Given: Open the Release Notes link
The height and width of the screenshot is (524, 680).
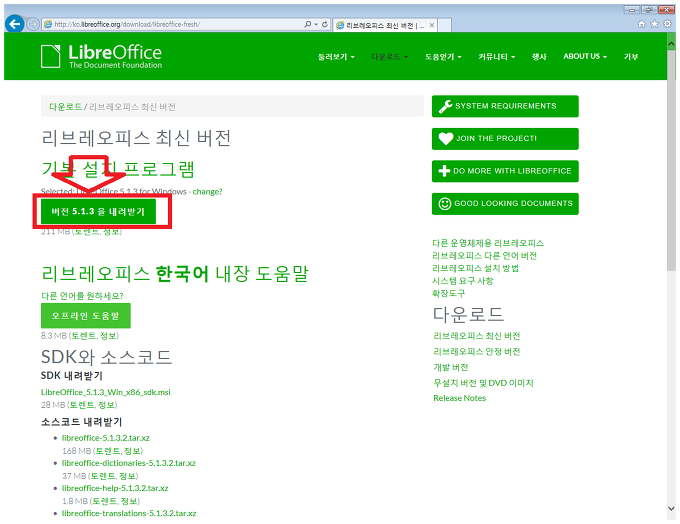Looking at the screenshot, I should click(459, 398).
